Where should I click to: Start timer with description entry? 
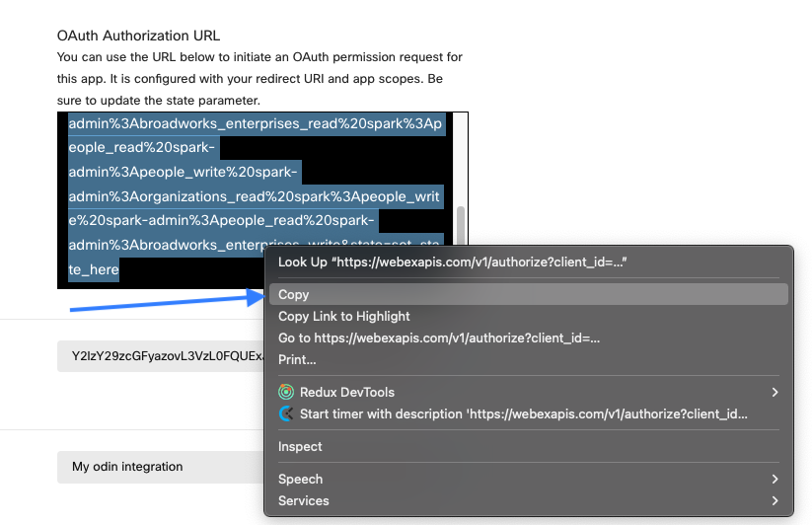[528, 413]
